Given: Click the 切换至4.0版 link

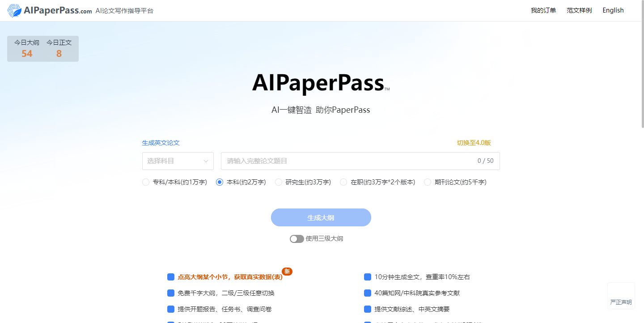Looking at the screenshot, I should click(474, 143).
